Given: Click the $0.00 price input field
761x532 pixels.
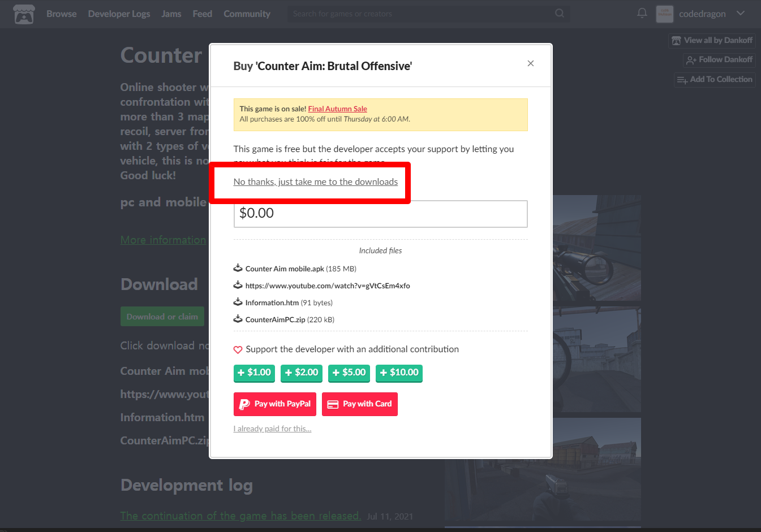Looking at the screenshot, I should pyautogui.click(x=381, y=214).
